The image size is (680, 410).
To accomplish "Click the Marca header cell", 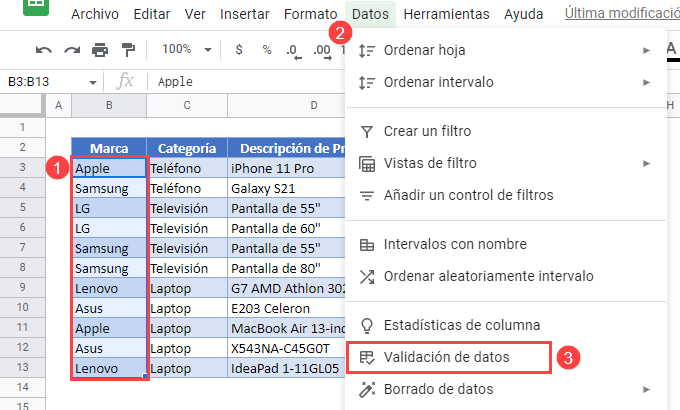I will pyautogui.click(x=109, y=148).
